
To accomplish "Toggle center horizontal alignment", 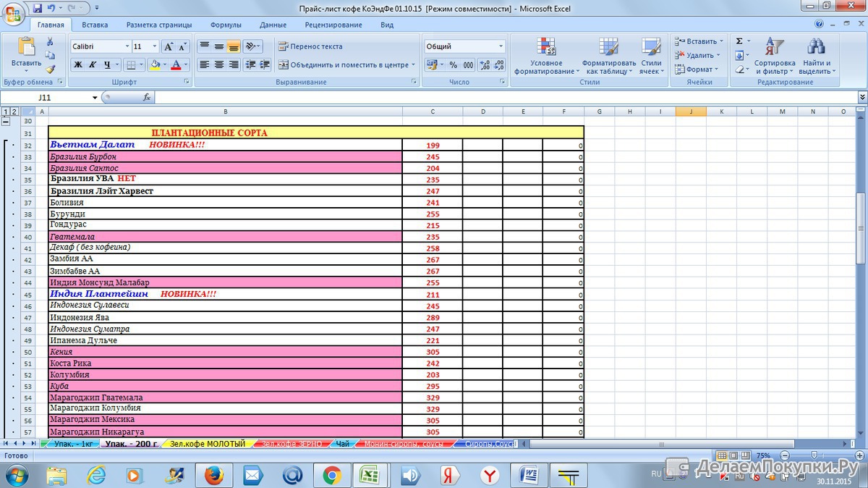I will [218, 64].
